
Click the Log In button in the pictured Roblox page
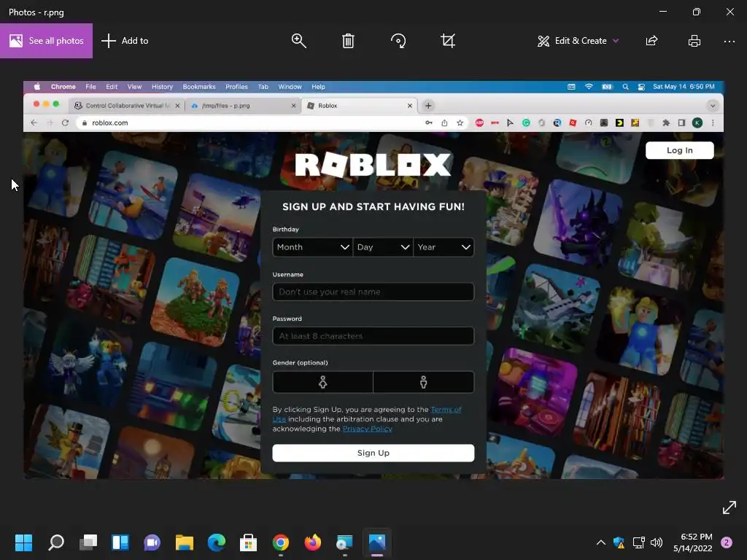pyautogui.click(x=679, y=150)
